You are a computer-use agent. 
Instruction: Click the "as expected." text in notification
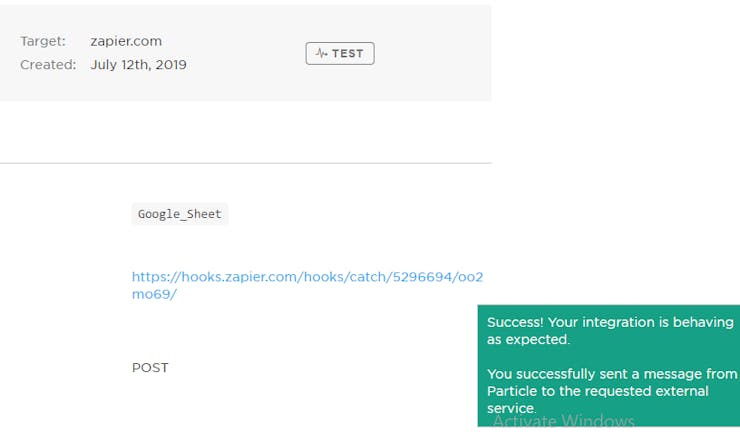528,340
